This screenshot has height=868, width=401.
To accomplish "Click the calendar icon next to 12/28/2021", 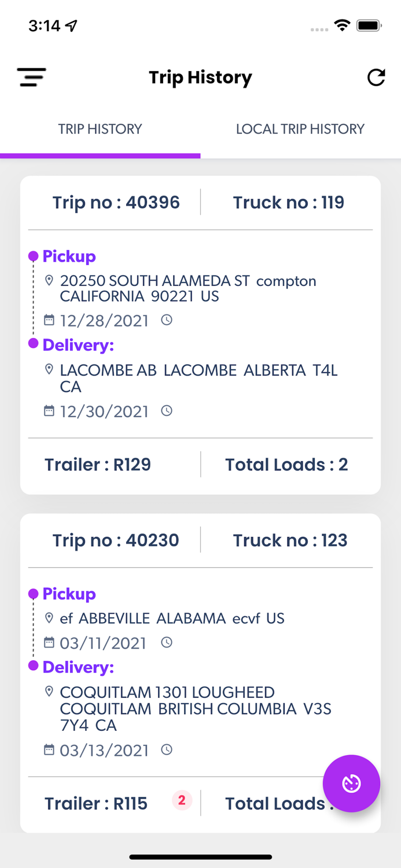I will point(49,319).
